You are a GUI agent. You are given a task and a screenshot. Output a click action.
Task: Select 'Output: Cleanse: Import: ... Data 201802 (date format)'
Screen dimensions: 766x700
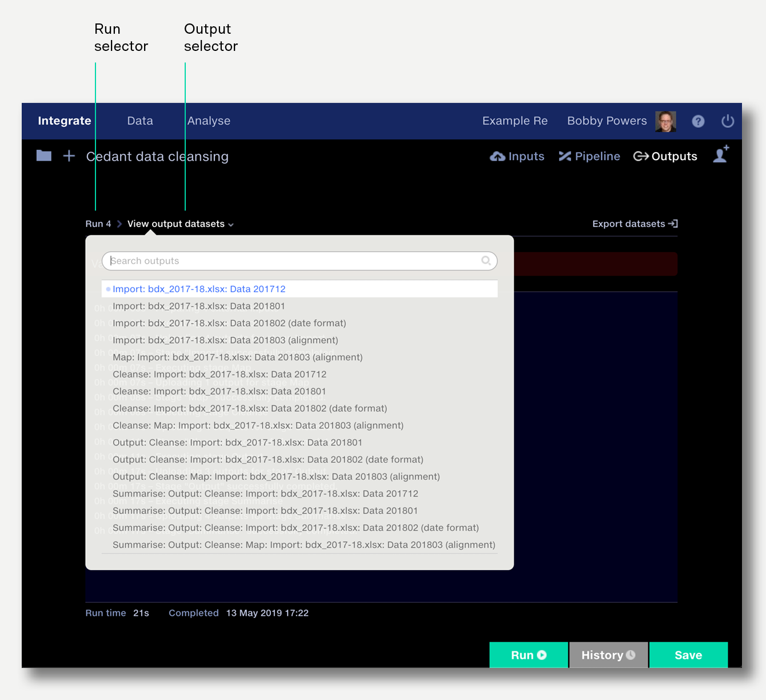[300, 459]
